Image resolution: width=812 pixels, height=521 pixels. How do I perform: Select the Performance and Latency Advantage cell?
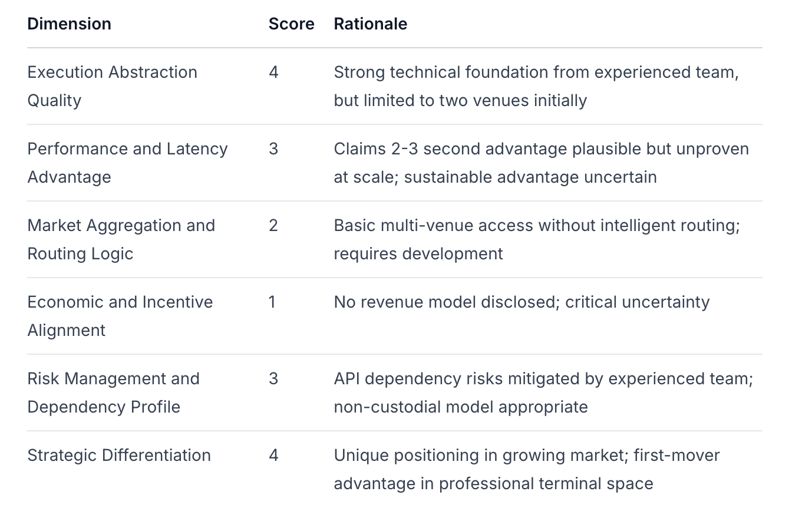127,163
